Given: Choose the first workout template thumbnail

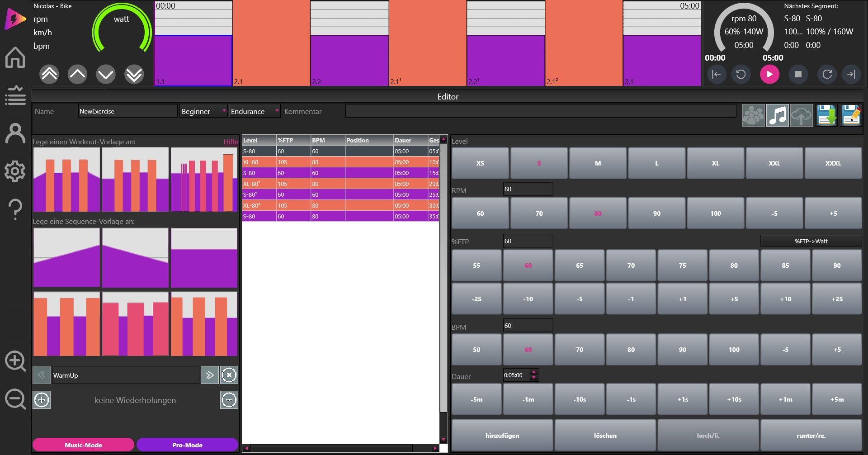Looking at the screenshot, I should [66, 180].
